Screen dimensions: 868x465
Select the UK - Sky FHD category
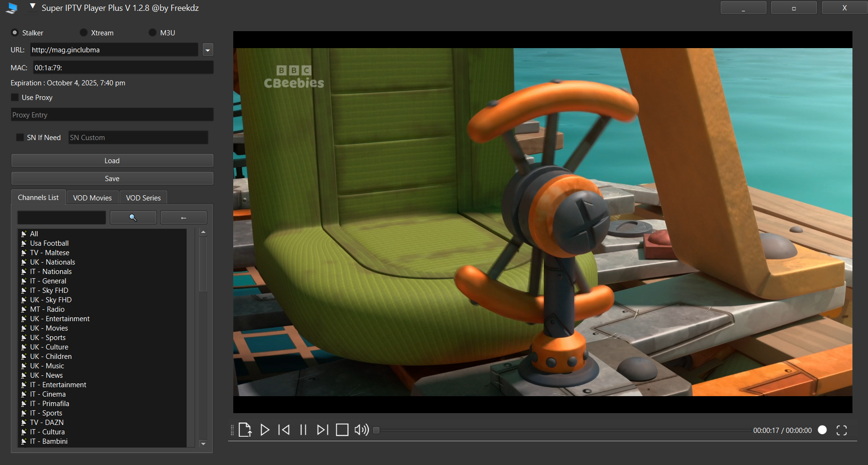pos(102,299)
